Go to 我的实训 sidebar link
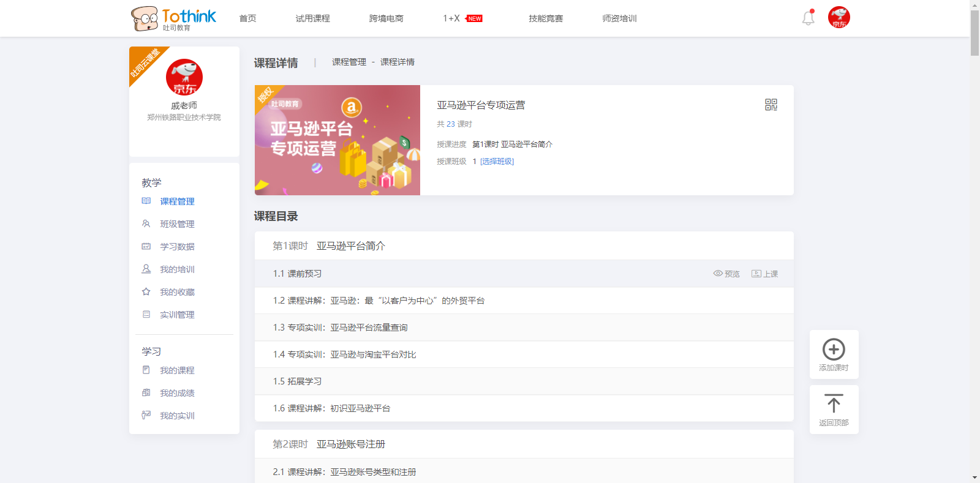 click(x=178, y=416)
